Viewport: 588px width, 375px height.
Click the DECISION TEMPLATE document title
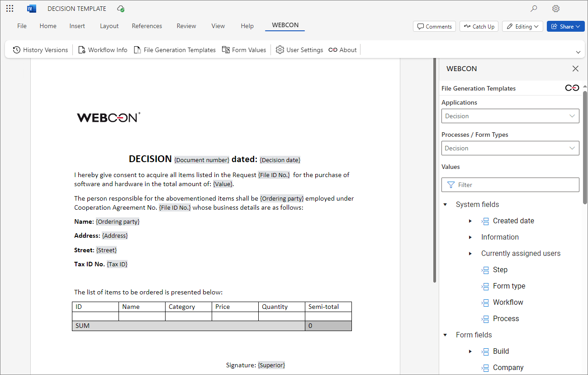[77, 9]
